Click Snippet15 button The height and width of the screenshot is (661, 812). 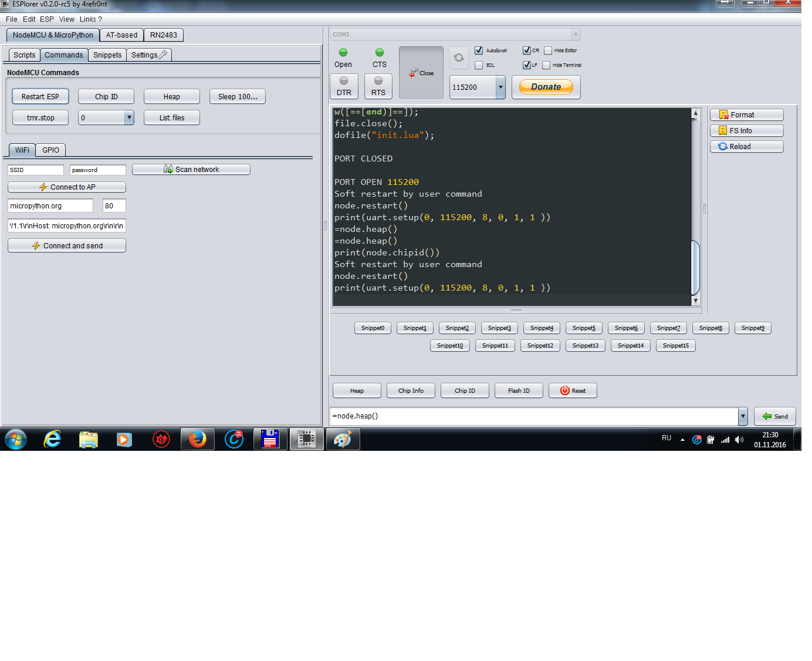click(x=676, y=346)
